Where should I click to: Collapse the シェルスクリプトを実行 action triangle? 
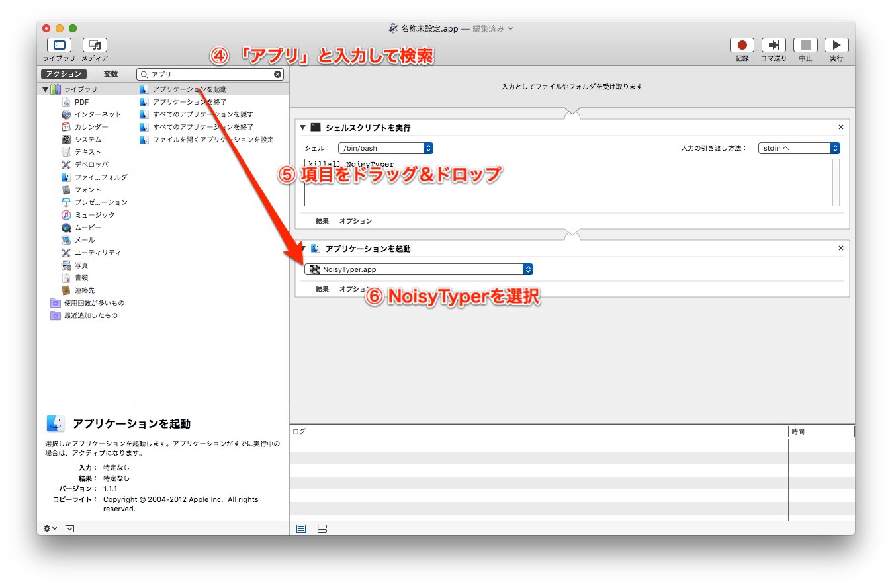click(x=303, y=127)
